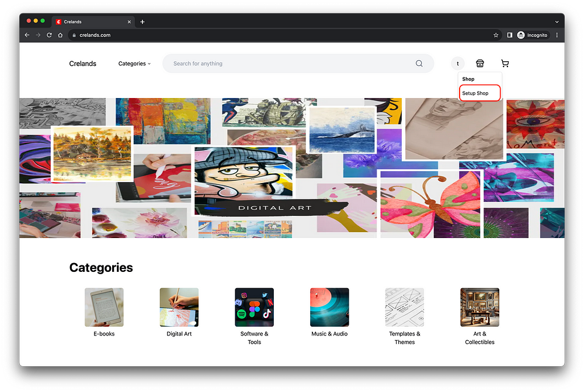Screen dimensions: 584x392
Task: Open the E-books category thumbnail
Action: tap(104, 307)
